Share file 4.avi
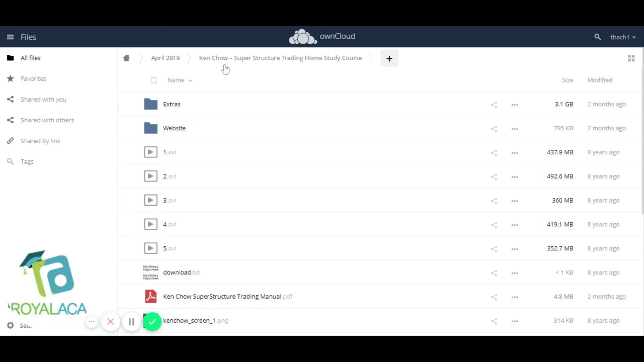 point(494,225)
